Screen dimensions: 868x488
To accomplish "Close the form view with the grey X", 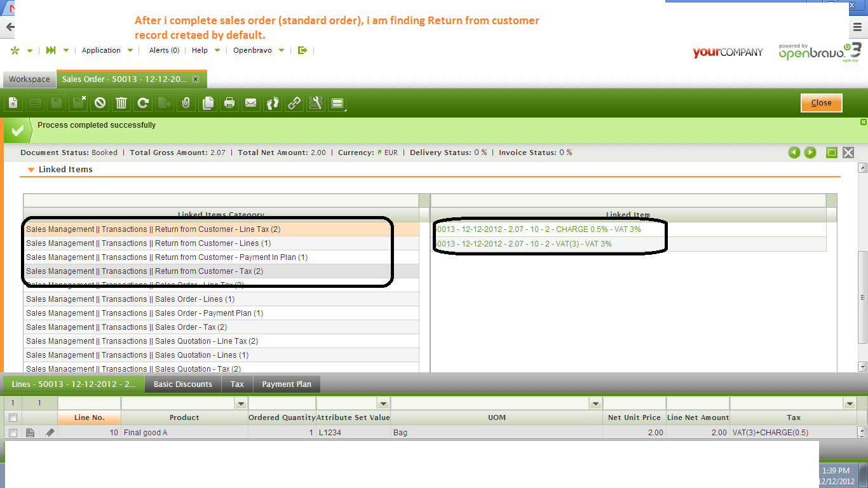I will (x=848, y=152).
